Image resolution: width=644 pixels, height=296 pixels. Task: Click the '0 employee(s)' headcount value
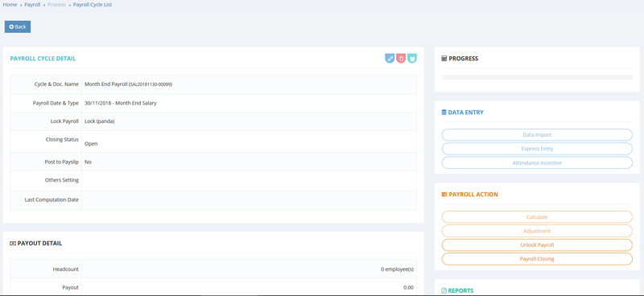397,269
